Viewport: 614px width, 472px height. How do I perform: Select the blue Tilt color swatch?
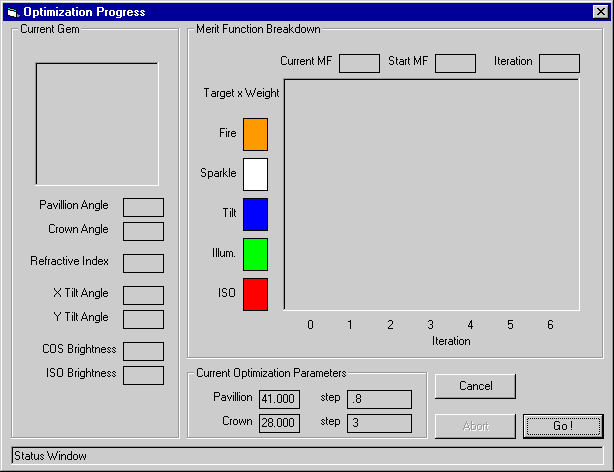[x=255, y=214]
